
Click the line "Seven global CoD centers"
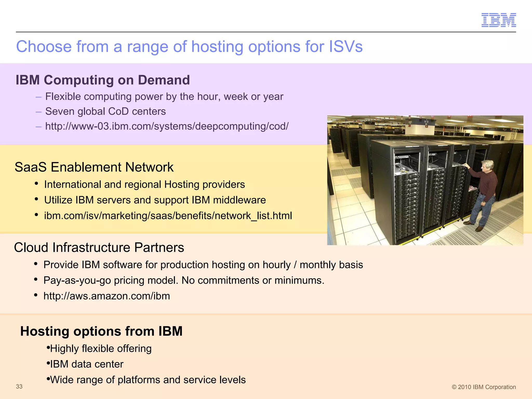(105, 111)
